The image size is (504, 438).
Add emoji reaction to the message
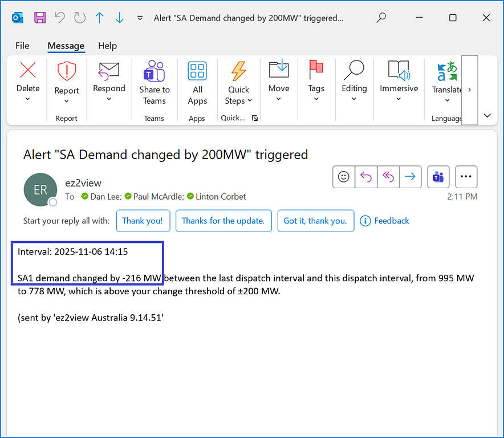coord(344,177)
